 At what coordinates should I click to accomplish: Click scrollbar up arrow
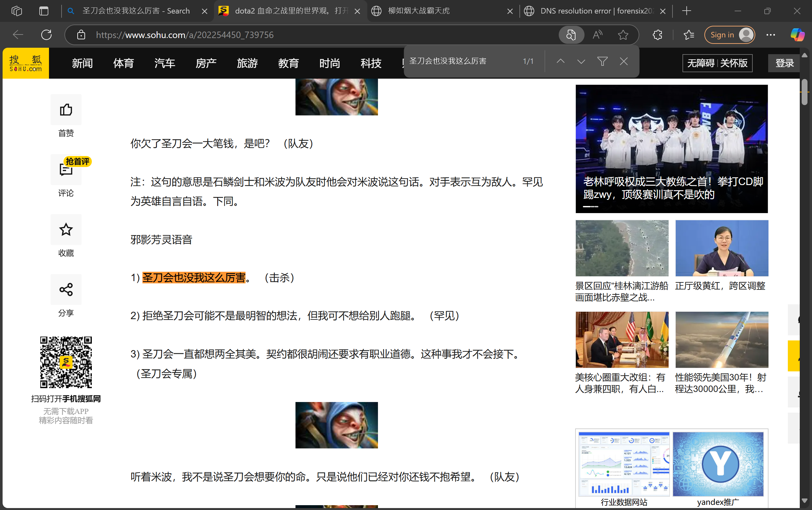(805, 55)
